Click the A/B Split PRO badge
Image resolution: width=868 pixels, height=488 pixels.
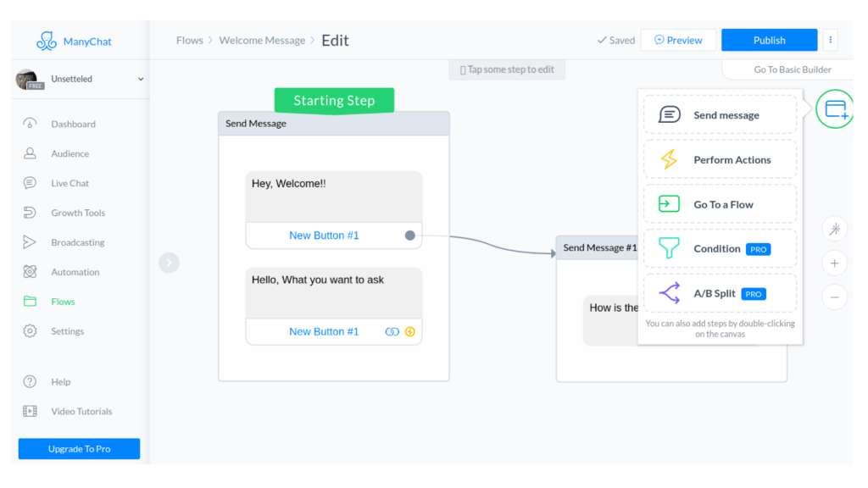click(x=754, y=294)
